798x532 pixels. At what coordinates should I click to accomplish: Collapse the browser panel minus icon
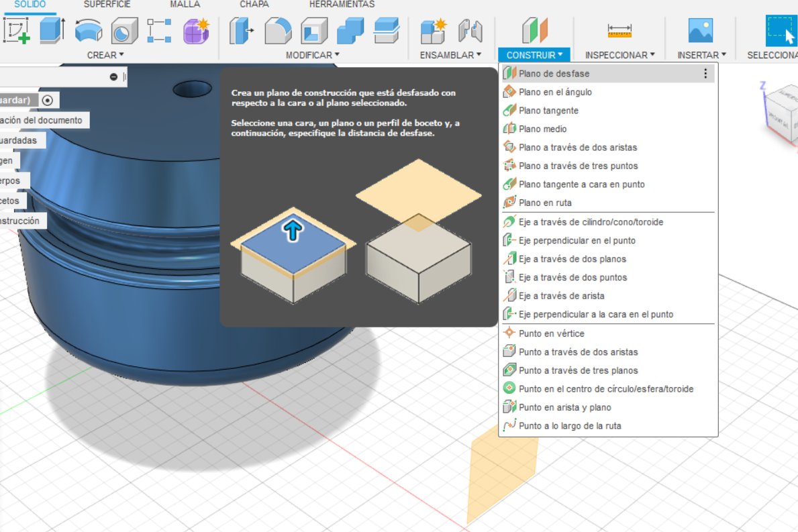113,76
